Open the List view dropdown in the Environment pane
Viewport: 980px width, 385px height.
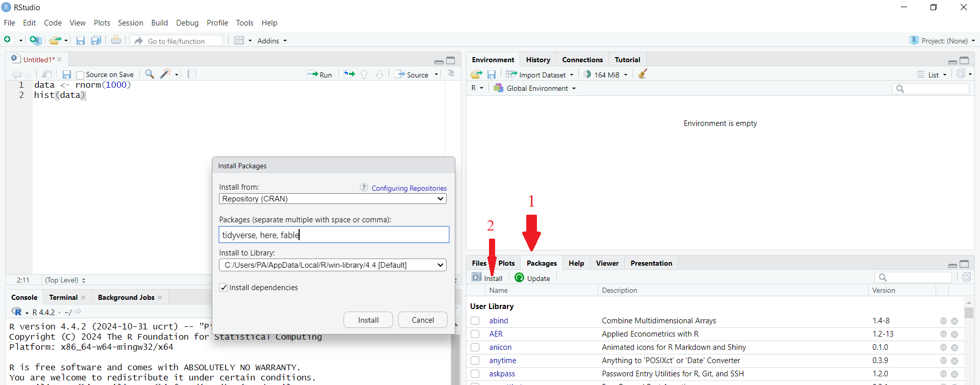932,74
